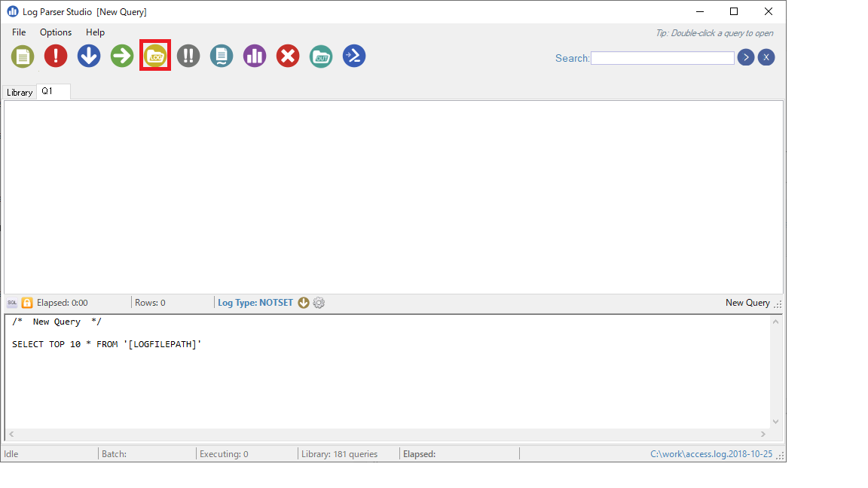Click the blue PowerShell prompt icon
This screenshot has width=868, height=488.
tap(354, 56)
